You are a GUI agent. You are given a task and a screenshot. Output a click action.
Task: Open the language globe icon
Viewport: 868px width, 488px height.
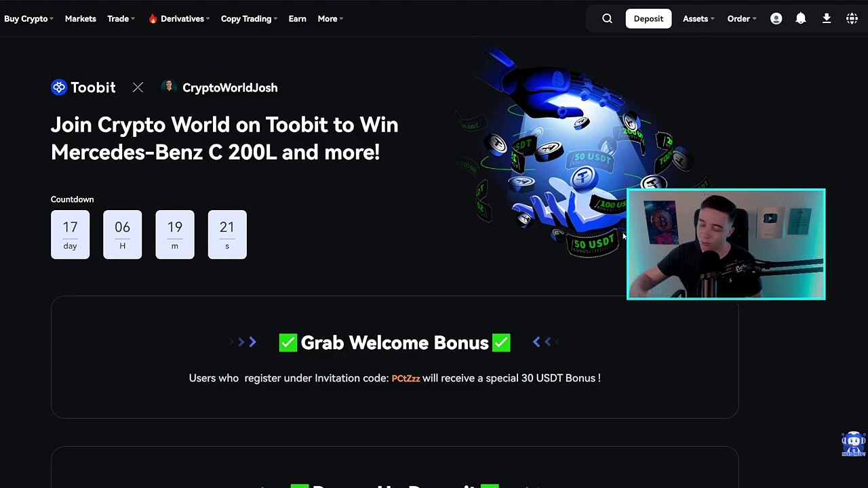(852, 19)
